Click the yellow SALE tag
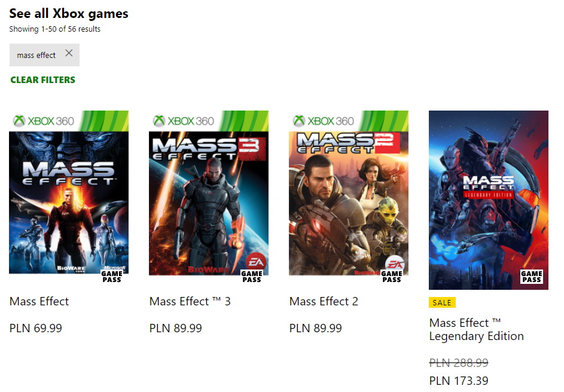Screen dimensions: 564x392 [442, 302]
